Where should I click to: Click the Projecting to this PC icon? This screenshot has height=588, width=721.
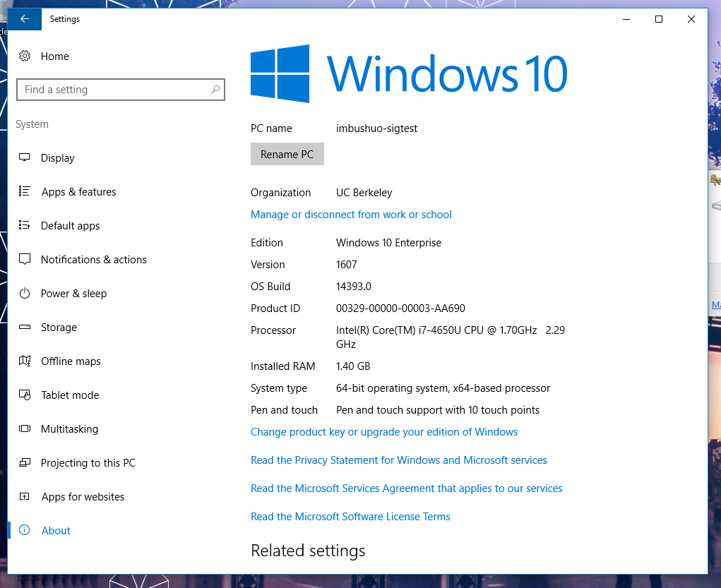coord(24,462)
